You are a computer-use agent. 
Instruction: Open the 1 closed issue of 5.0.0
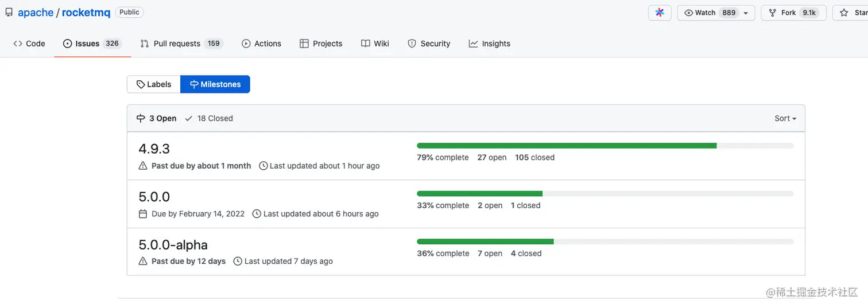click(526, 205)
